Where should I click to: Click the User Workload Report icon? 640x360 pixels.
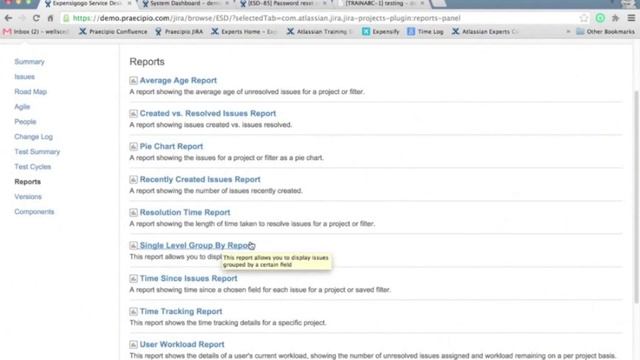133,344
